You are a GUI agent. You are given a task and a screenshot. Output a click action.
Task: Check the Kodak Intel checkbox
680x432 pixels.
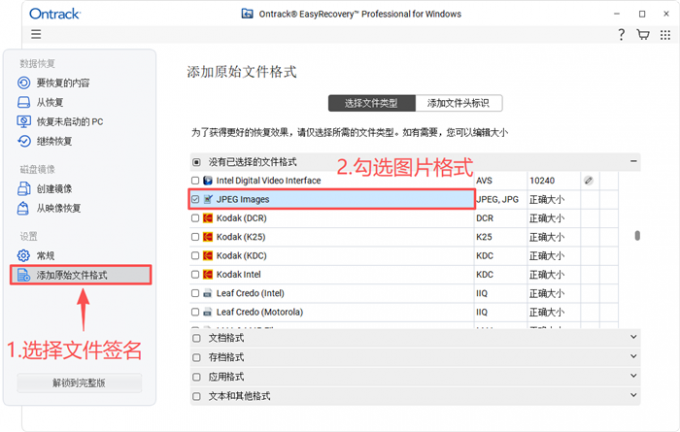[x=195, y=275]
